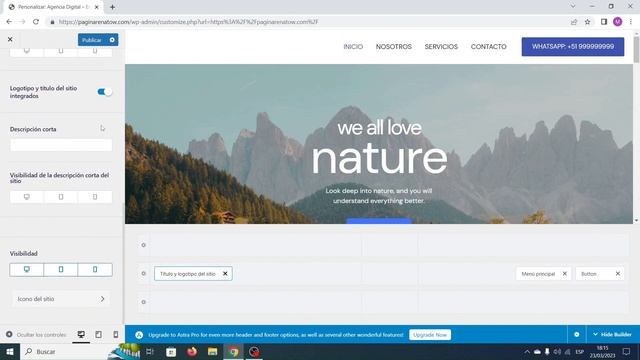The height and width of the screenshot is (360, 640).
Task: Open INICIO menu item in site preview
Action: pos(353,47)
